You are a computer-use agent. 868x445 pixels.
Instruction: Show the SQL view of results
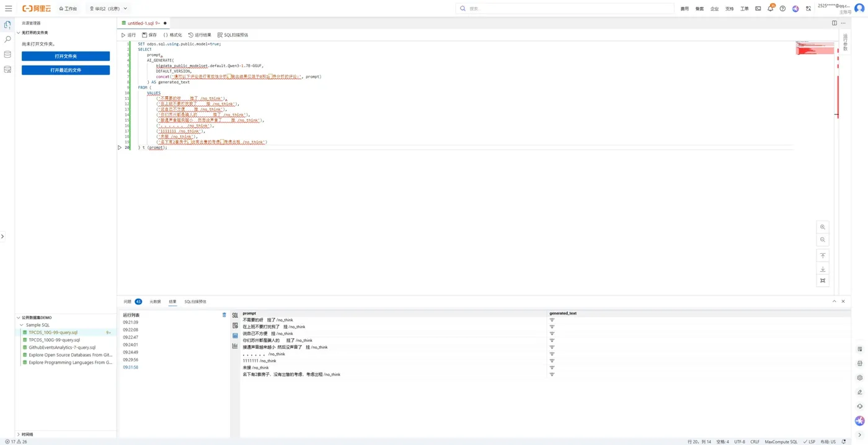(235, 315)
